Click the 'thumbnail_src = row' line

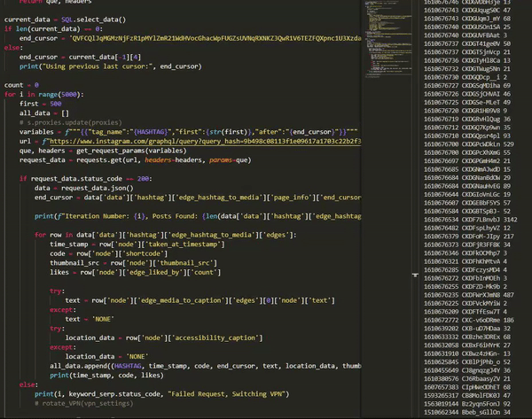[x=133, y=263]
